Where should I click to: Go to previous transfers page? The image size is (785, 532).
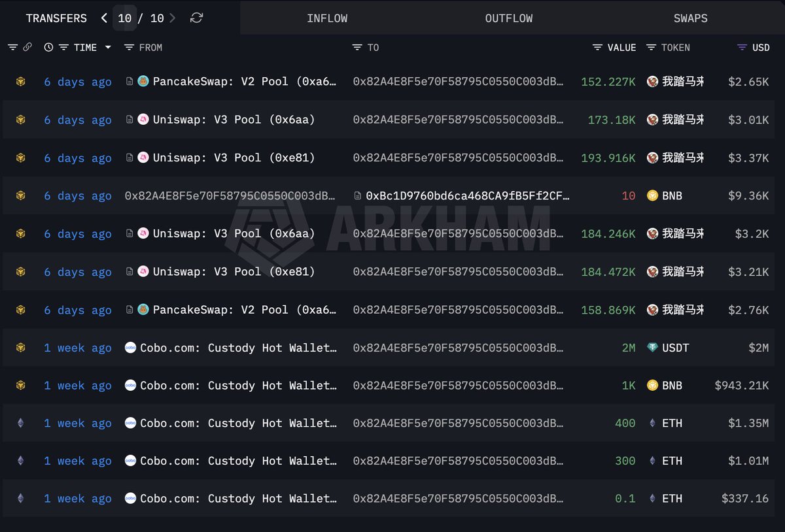(x=104, y=18)
